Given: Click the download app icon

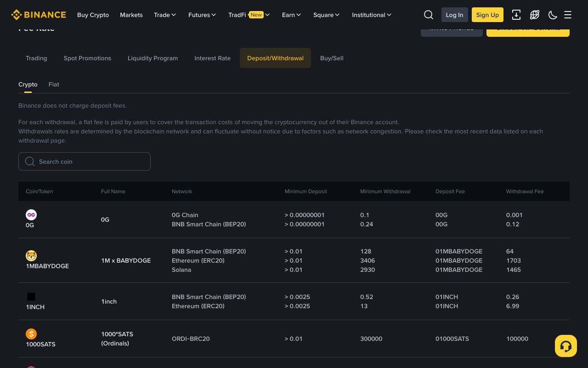Looking at the screenshot, I should (516, 15).
